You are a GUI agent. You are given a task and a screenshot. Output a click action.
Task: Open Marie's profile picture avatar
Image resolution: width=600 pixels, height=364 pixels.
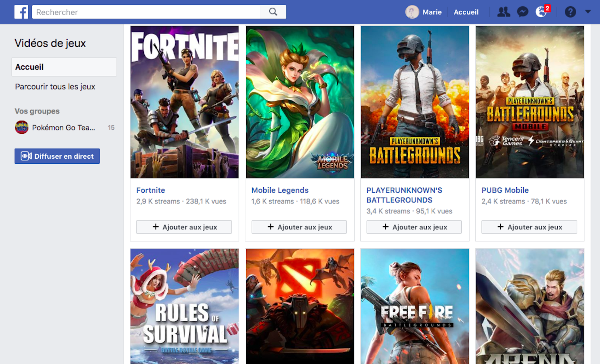click(x=412, y=12)
